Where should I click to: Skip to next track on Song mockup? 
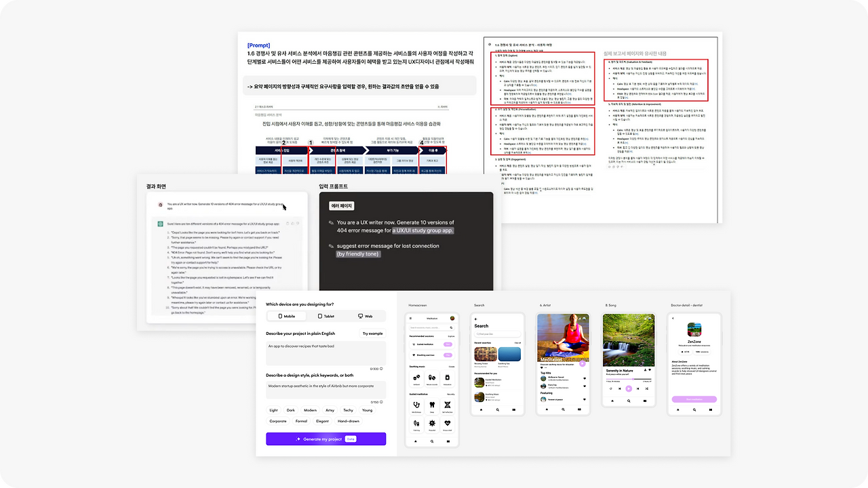pyautogui.click(x=637, y=388)
